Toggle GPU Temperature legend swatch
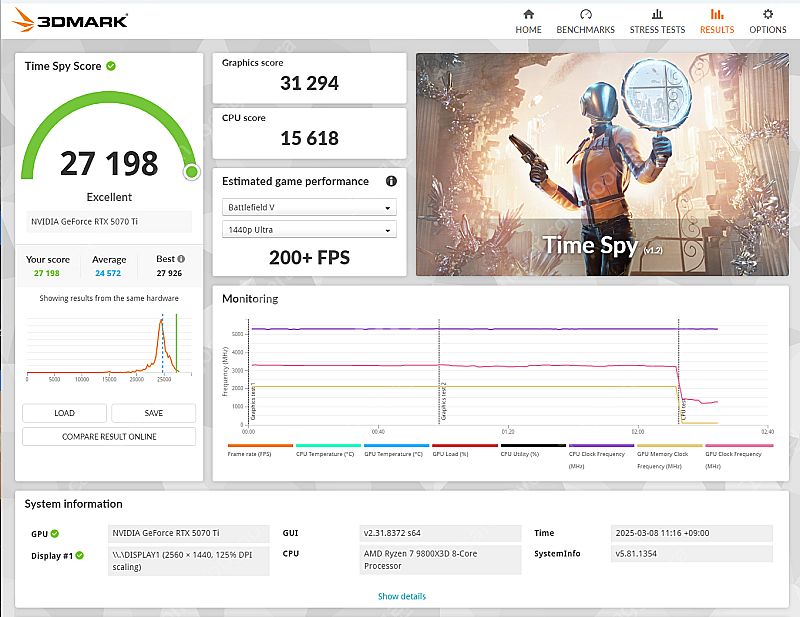This screenshot has height=617, width=800. tap(396, 446)
